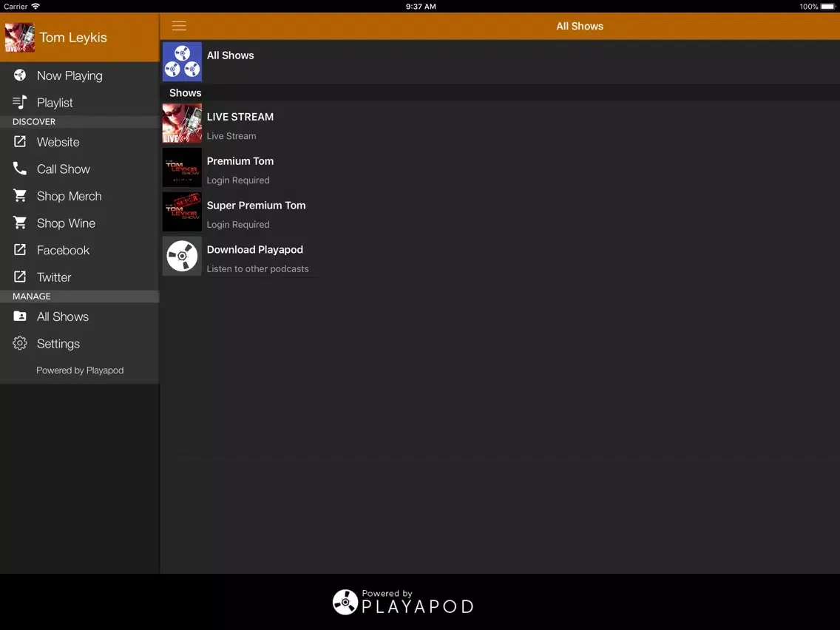
Task: Click the All Shows row label in list
Action: [x=231, y=55]
